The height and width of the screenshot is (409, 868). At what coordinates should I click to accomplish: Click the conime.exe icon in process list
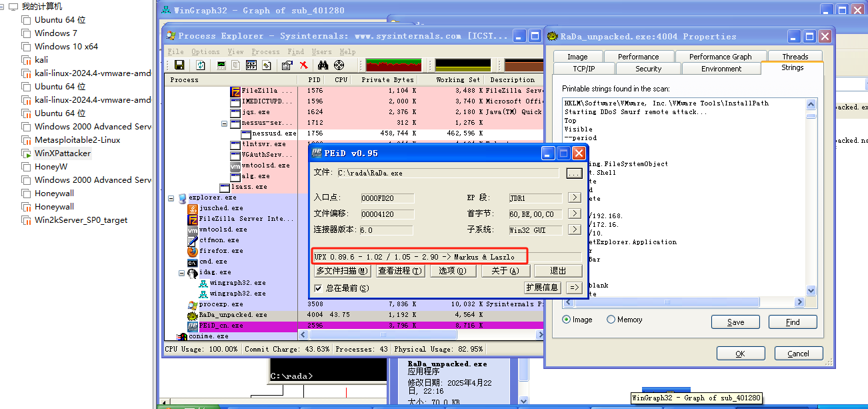pos(183,336)
